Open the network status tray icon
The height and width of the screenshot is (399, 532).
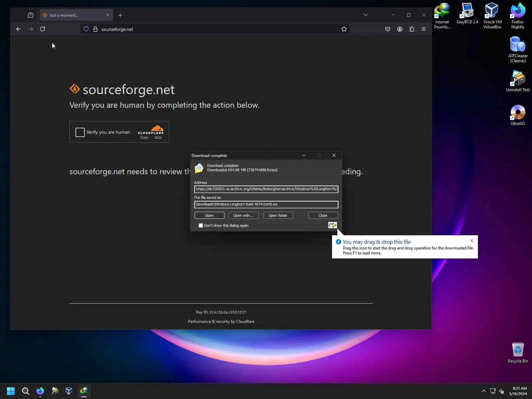coord(493,391)
